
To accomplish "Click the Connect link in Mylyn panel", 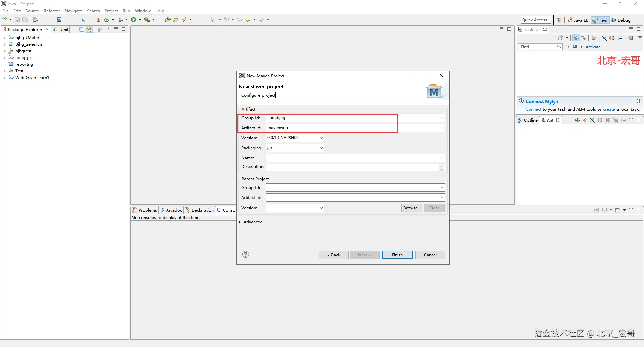I will point(533,109).
